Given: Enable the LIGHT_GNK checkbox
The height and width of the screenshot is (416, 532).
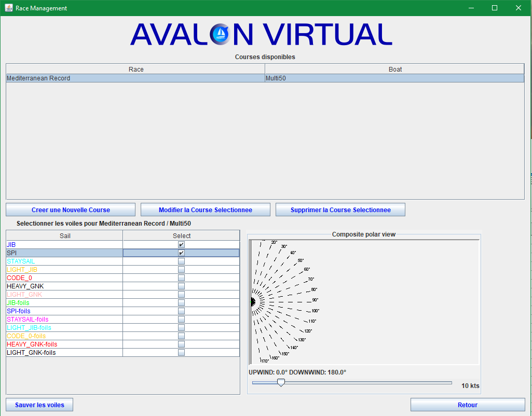Looking at the screenshot, I should [x=181, y=294].
